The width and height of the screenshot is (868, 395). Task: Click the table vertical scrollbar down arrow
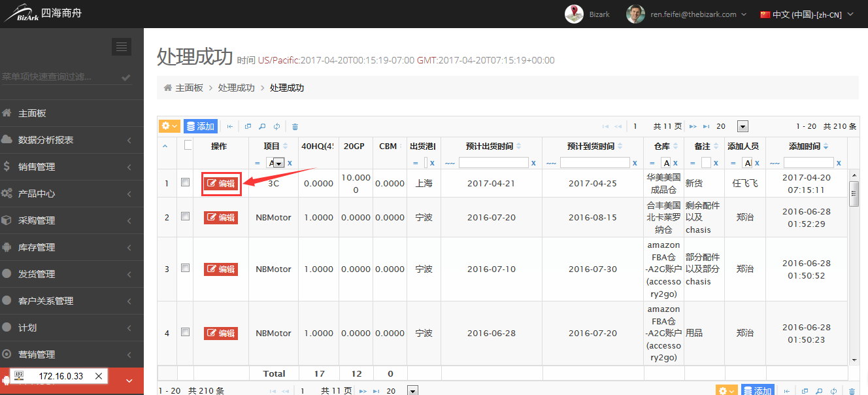click(x=854, y=360)
